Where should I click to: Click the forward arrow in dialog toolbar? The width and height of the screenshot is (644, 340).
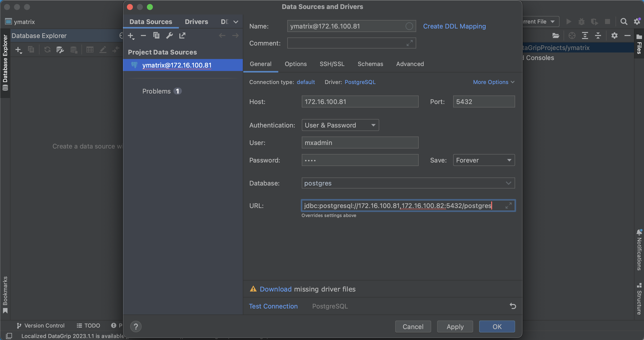[235, 36]
